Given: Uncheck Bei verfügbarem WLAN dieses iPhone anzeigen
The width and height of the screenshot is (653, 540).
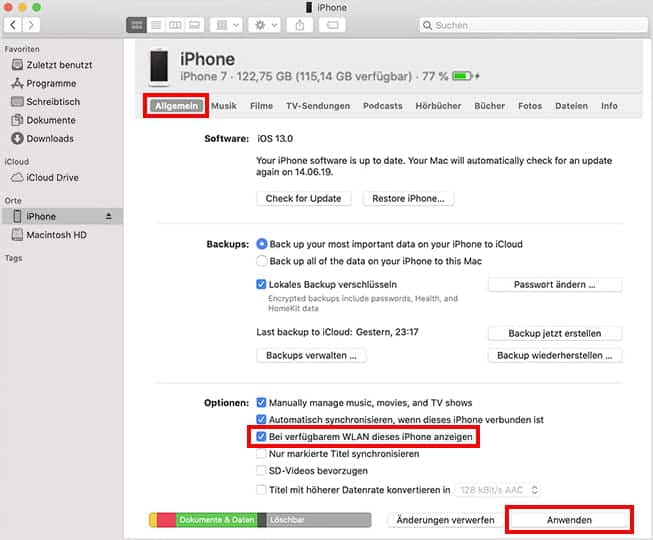Looking at the screenshot, I should coord(261,436).
